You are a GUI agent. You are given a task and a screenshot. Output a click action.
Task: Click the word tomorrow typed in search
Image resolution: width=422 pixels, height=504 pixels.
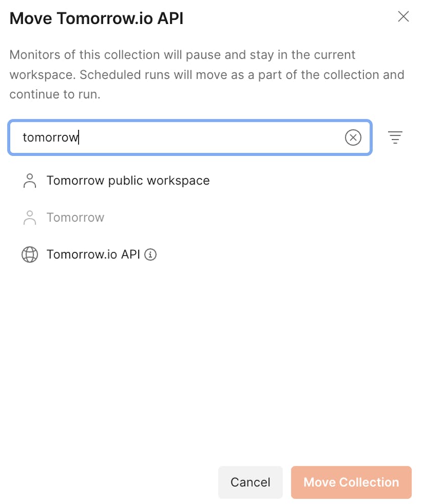click(49, 138)
